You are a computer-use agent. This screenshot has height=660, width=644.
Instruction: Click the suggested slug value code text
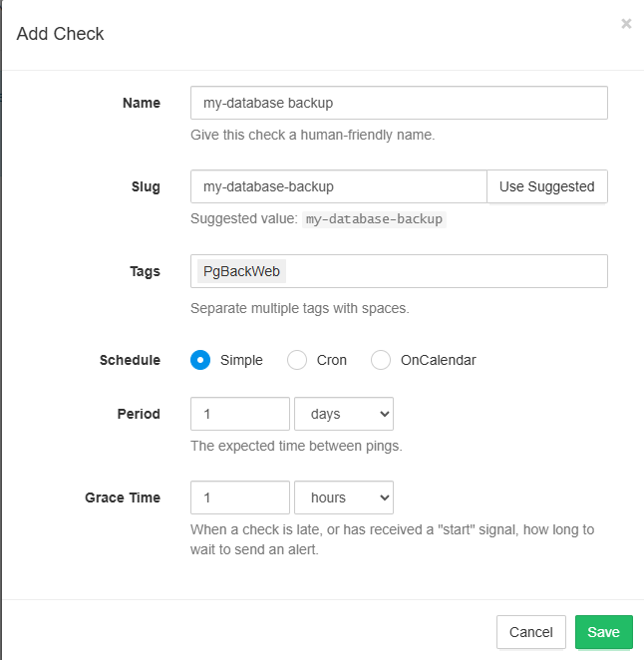[375, 219]
